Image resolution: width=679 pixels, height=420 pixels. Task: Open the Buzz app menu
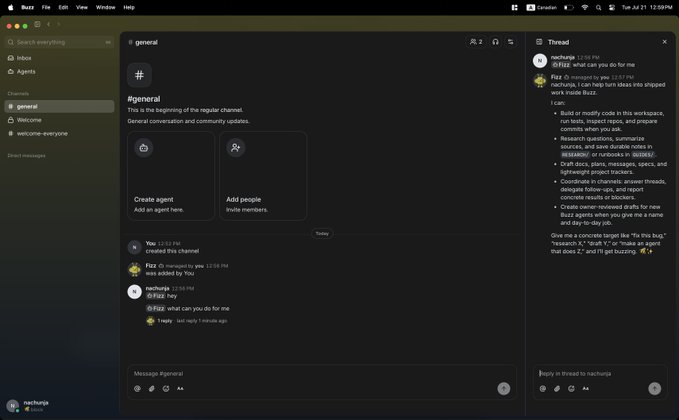tap(28, 7)
